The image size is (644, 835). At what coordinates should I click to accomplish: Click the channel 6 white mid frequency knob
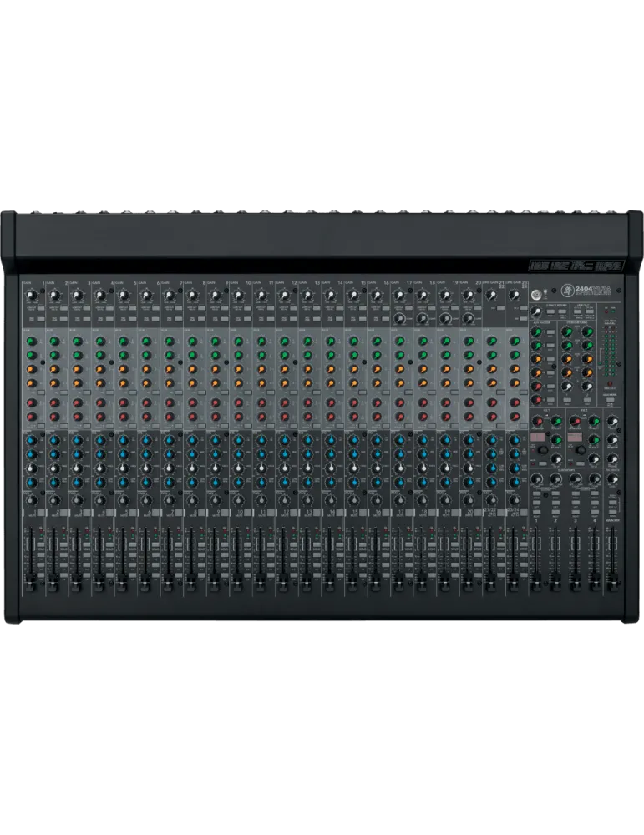pos(146,468)
